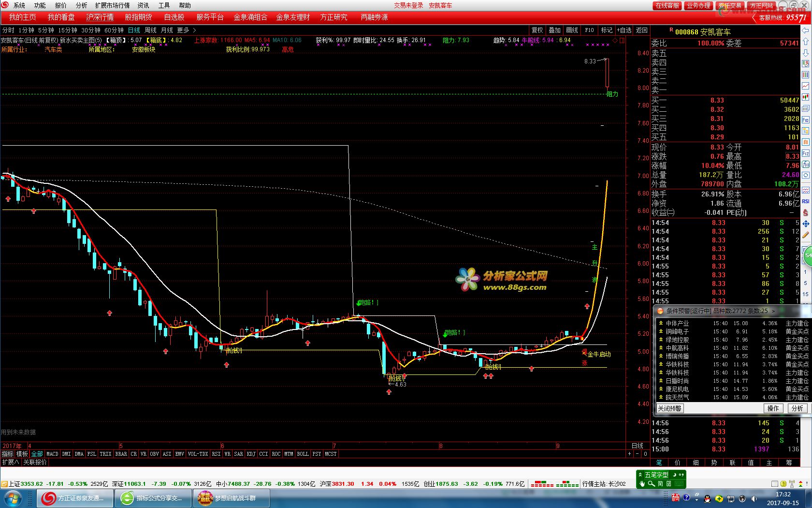812x508 pixels.
Task: Select KDJ indicator tab
Action: pos(251,454)
